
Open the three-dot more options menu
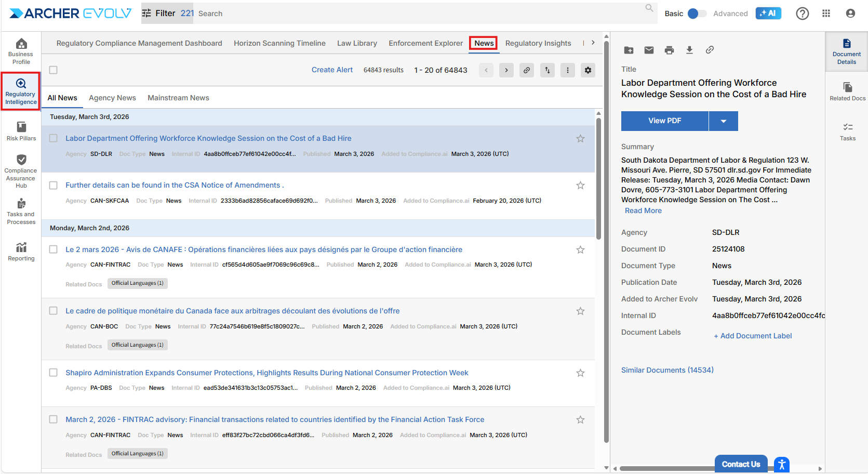568,70
